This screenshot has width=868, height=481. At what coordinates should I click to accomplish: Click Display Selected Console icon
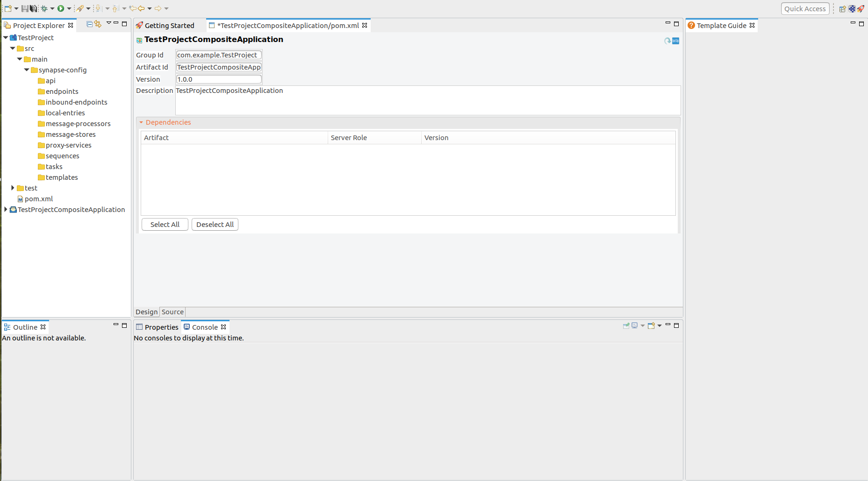pos(634,325)
